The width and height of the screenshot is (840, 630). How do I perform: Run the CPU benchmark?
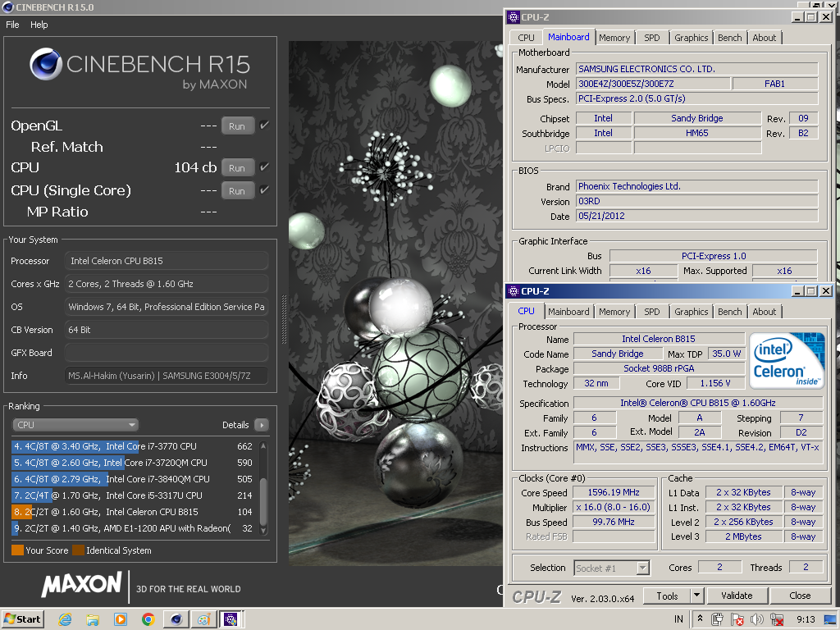click(237, 167)
